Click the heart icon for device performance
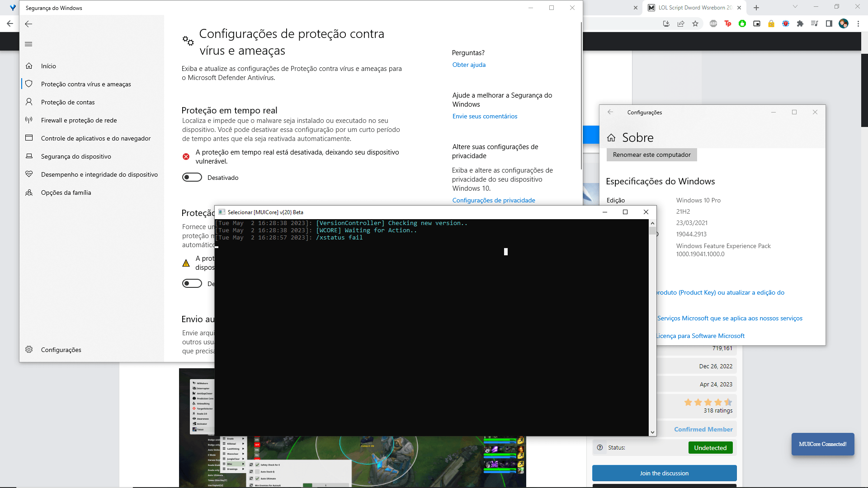The image size is (868, 488). (x=29, y=174)
